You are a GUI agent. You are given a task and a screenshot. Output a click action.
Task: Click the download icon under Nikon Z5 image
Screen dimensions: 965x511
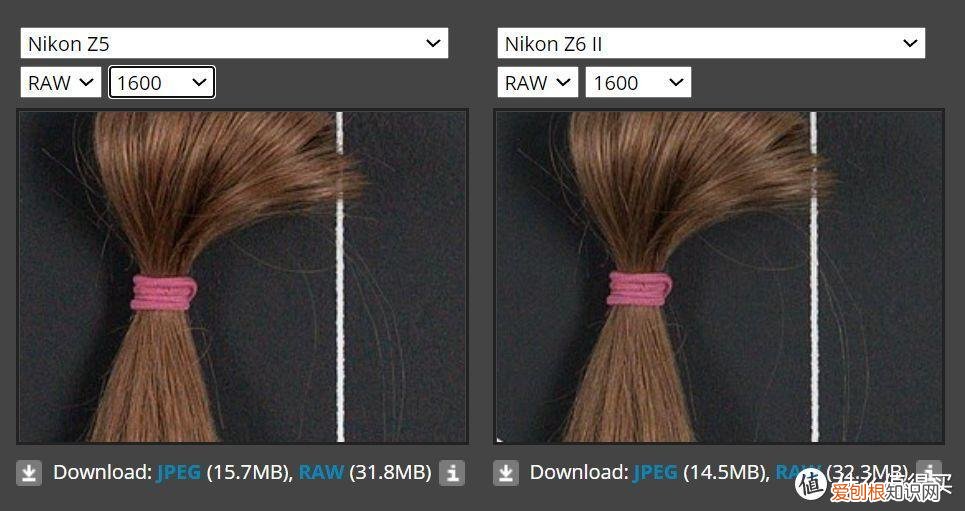click(29, 473)
